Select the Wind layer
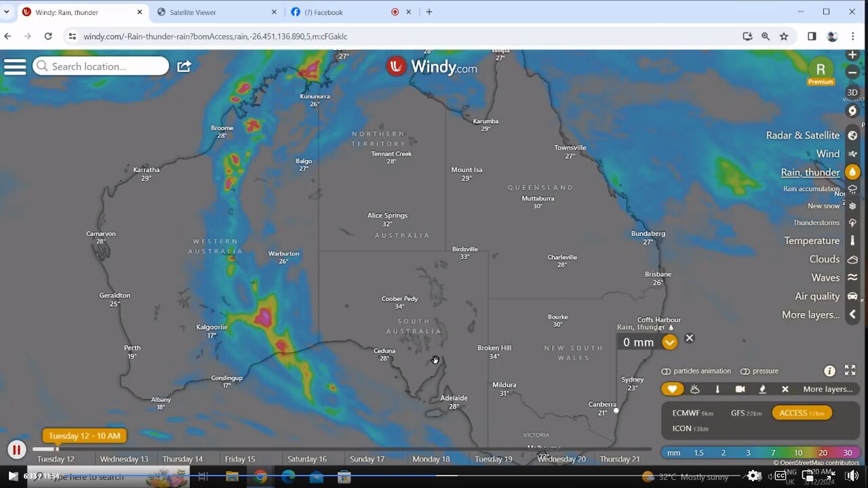Screen dimensions: 868x488 (828, 154)
